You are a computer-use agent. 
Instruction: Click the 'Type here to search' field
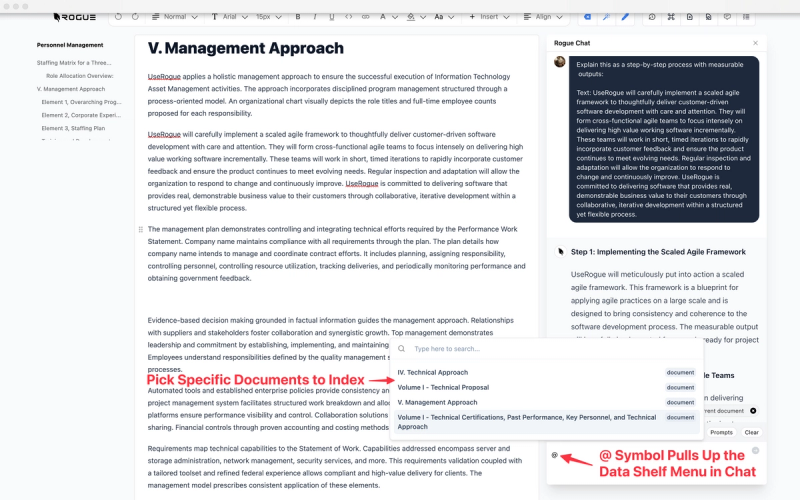click(546, 349)
